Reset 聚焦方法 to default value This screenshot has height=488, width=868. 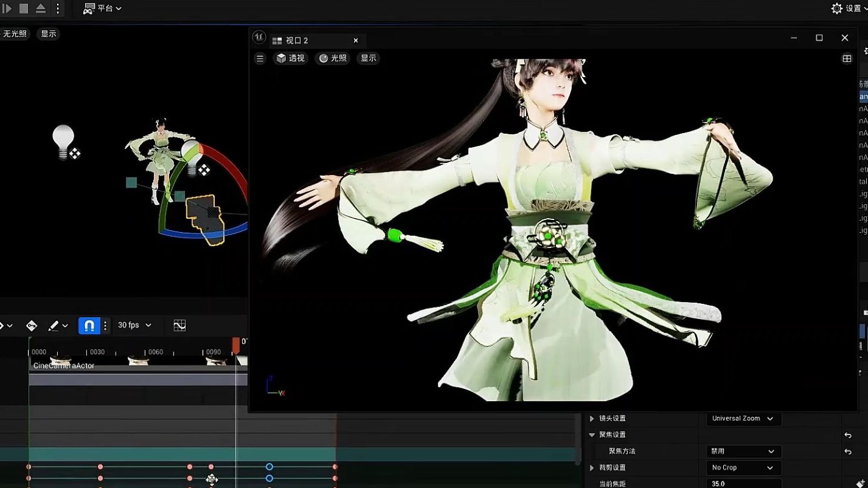848,452
